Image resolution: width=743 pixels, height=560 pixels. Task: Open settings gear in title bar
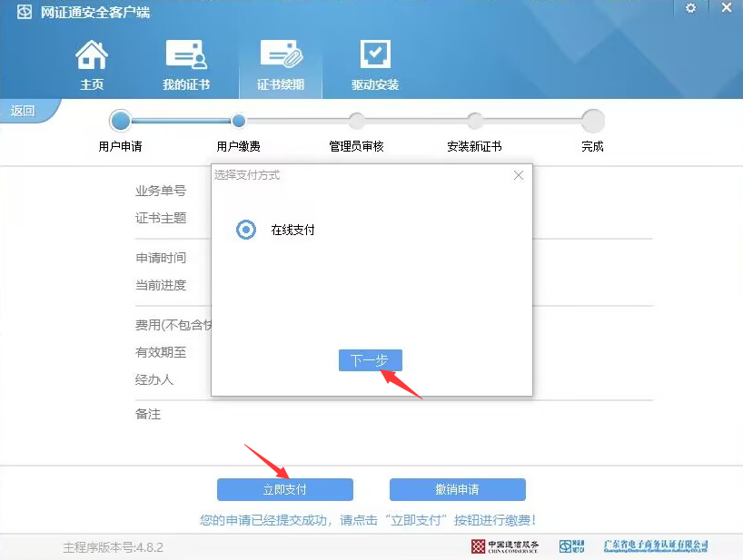click(x=690, y=8)
